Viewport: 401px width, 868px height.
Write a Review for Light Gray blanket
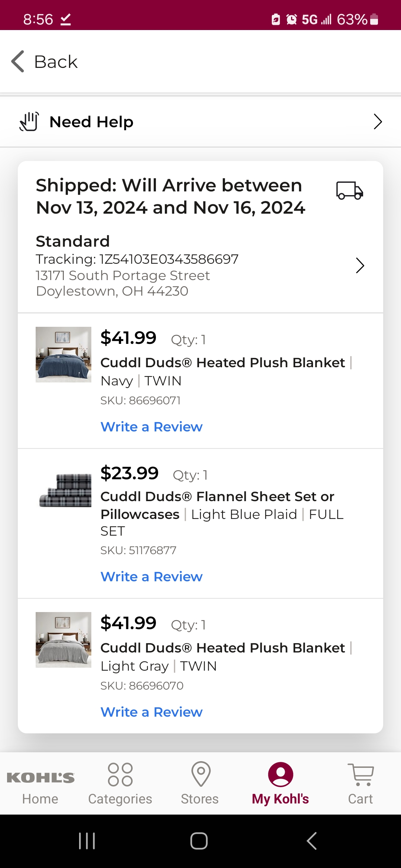[151, 712]
